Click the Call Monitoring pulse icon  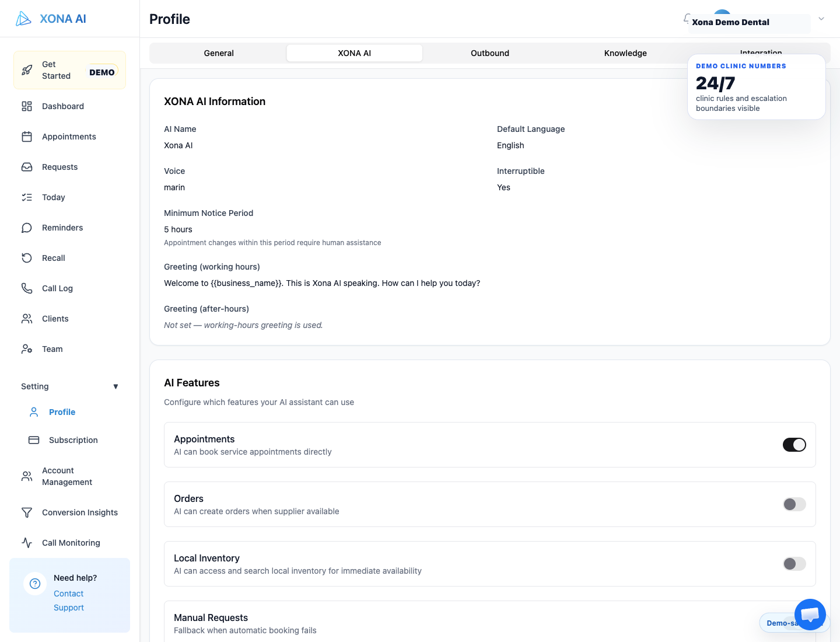[x=27, y=543]
